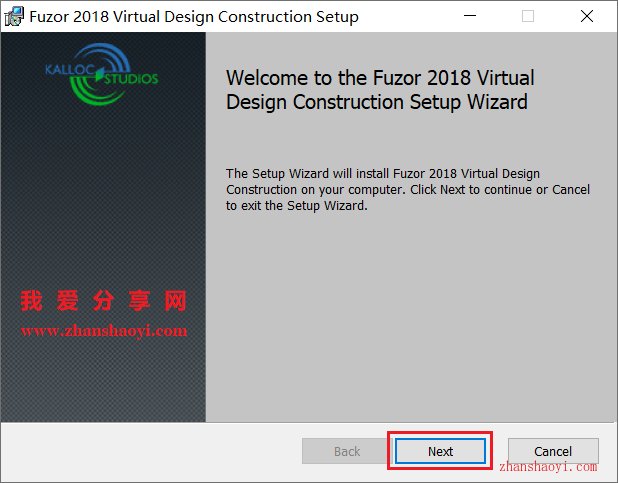The height and width of the screenshot is (483, 618).
Task: Click the red www.zhanshaoyi.com watermark link
Action: 104,331
